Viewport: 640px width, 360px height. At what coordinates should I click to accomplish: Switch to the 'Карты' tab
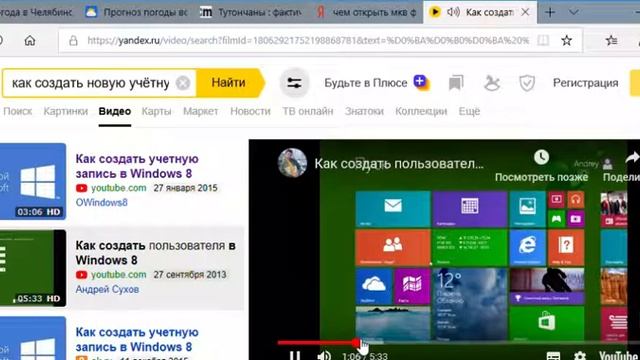156,111
